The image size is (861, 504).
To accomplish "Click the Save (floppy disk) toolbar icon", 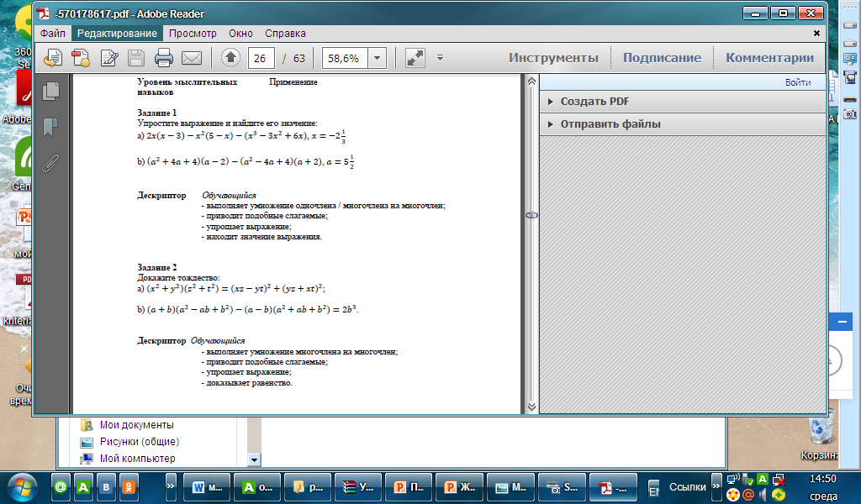I will click(x=136, y=58).
